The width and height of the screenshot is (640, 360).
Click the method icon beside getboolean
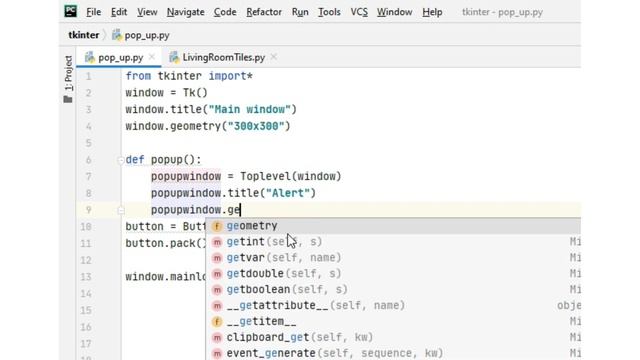(217, 290)
